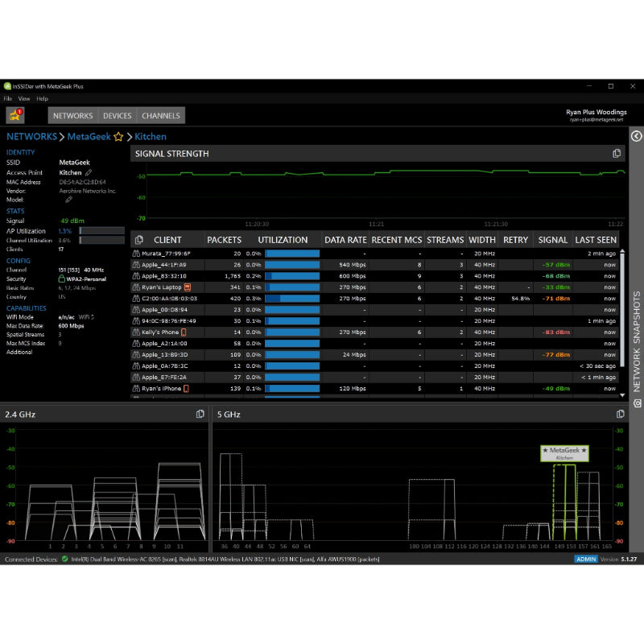Viewport: 644px width, 644px height.
Task: Click the Channel Utilization bar
Action: [x=102, y=240]
